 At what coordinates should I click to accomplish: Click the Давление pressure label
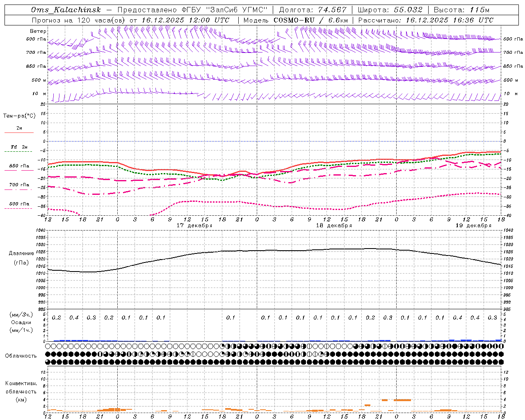[21, 253]
